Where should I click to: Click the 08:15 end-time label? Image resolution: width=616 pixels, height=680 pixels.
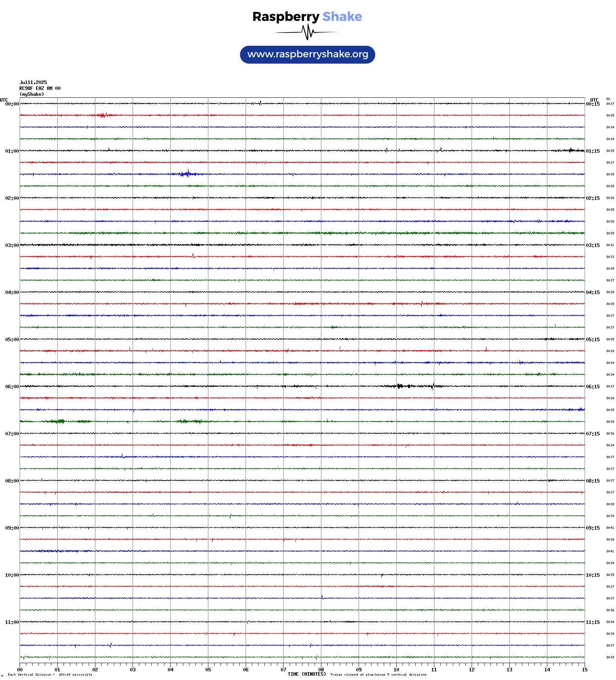(593, 481)
